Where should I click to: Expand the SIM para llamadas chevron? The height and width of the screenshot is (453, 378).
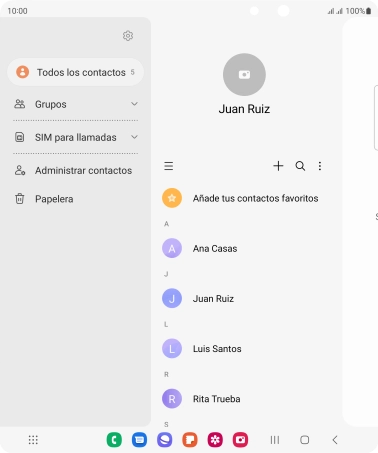tap(134, 137)
